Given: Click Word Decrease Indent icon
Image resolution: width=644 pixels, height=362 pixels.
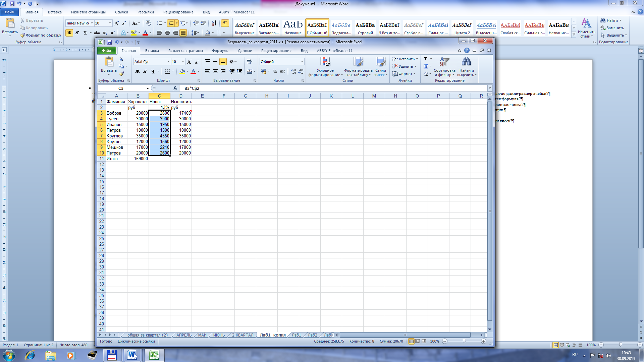Looking at the screenshot, I should (196, 23).
